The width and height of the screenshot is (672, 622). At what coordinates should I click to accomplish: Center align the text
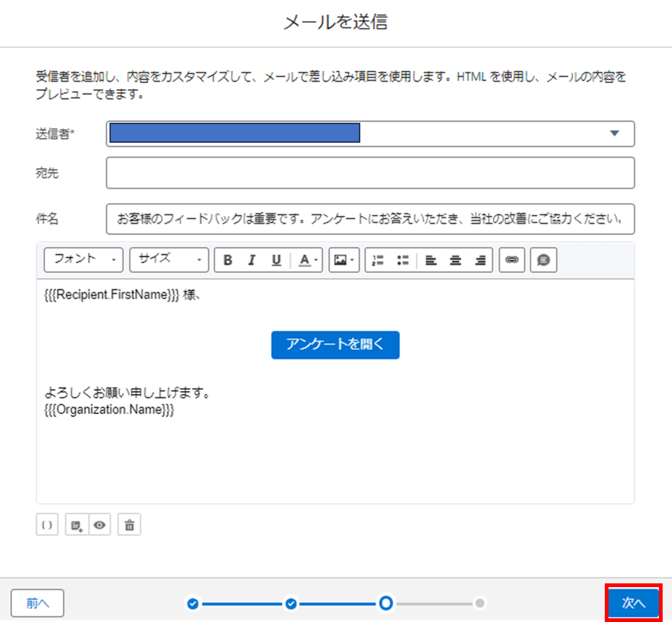tap(455, 260)
